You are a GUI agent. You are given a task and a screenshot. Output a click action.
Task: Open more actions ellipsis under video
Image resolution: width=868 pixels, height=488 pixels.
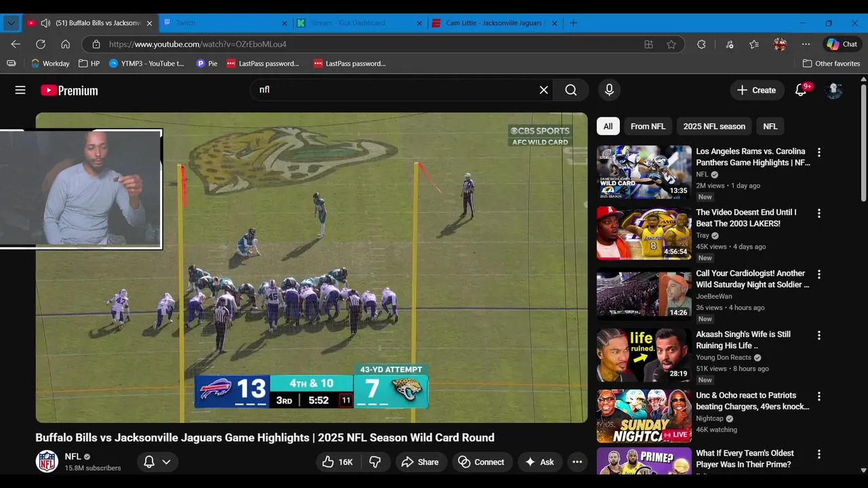[577, 462]
